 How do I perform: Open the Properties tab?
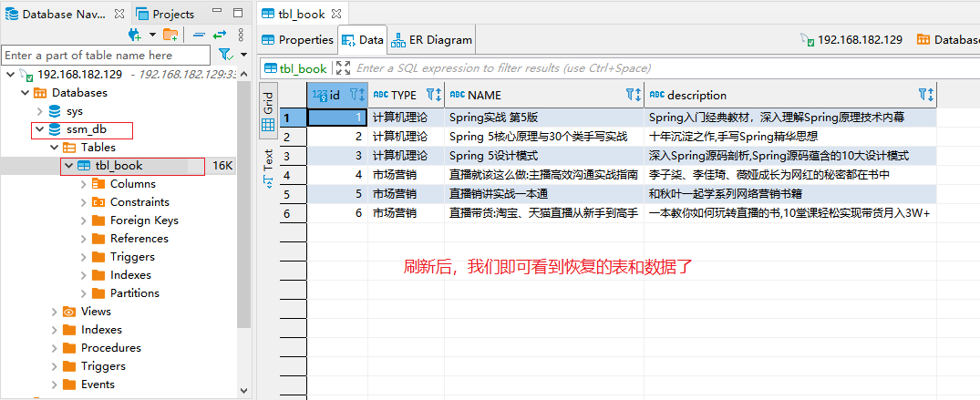tap(298, 40)
